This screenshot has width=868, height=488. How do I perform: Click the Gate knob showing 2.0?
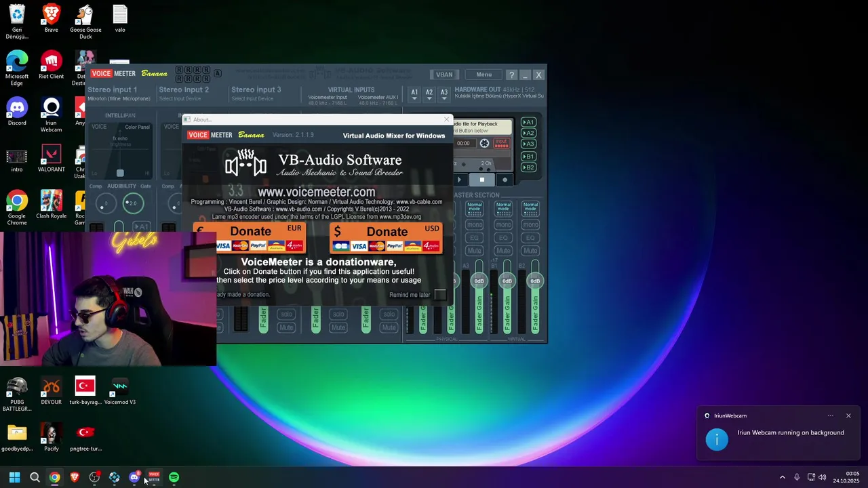(x=133, y=203)
